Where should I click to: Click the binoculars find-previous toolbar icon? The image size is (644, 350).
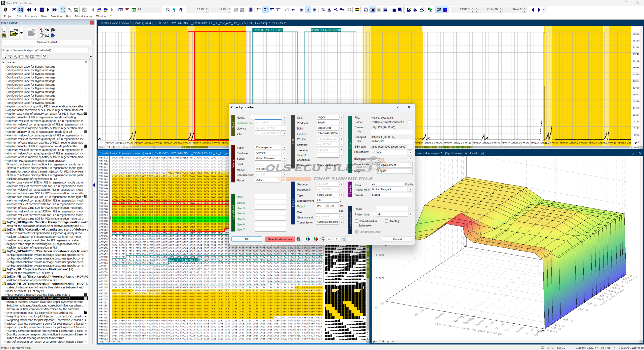click(x=99, y=10)
